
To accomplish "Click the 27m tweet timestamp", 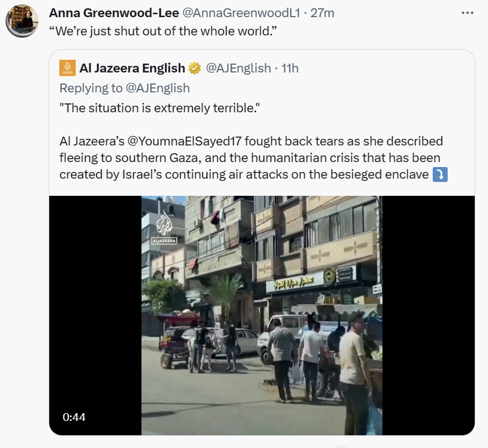I will 322,13.
